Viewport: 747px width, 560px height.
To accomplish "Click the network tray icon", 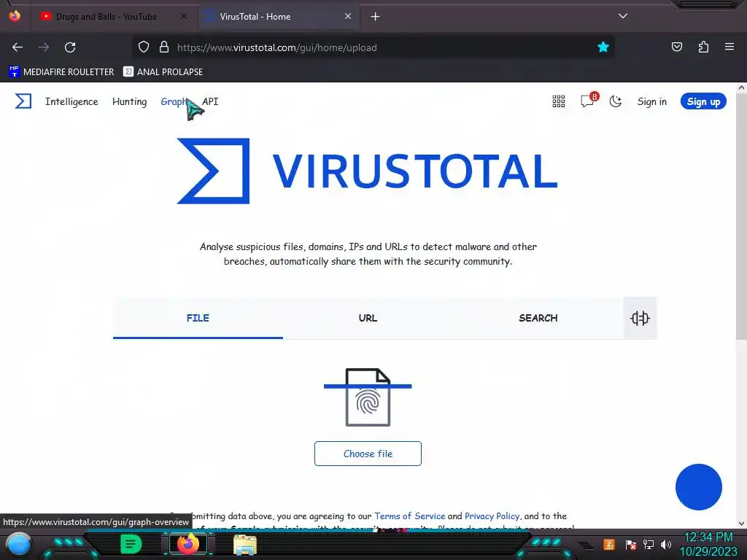I will tap(649, 544).
